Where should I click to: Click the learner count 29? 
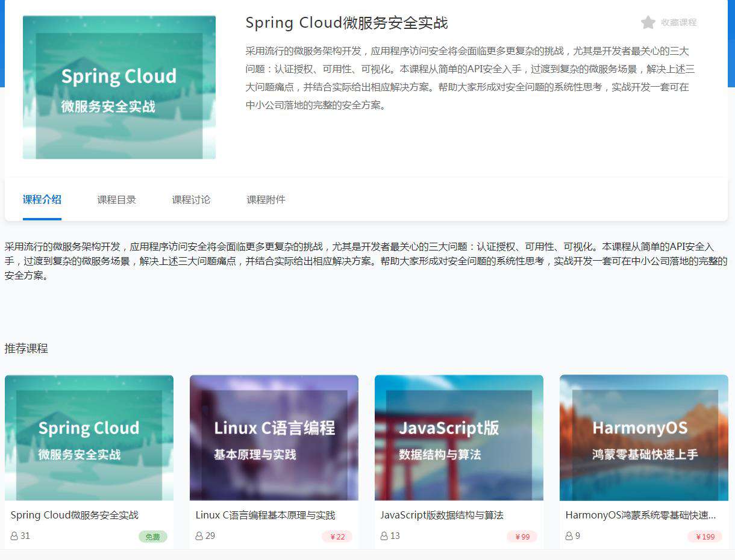coord(210,535)
